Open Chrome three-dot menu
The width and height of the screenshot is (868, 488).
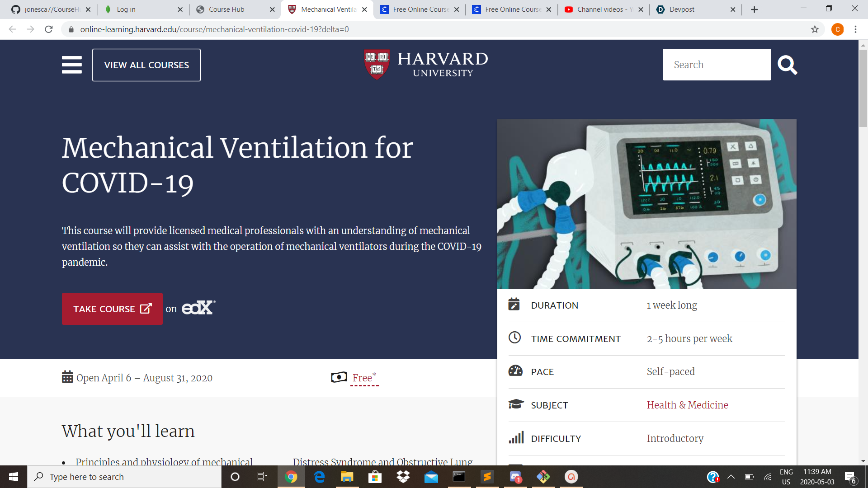point(855,29)
